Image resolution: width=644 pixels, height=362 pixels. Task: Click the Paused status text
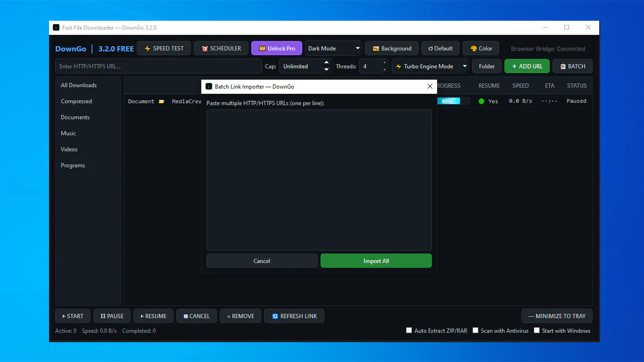(x=577, y=101)
